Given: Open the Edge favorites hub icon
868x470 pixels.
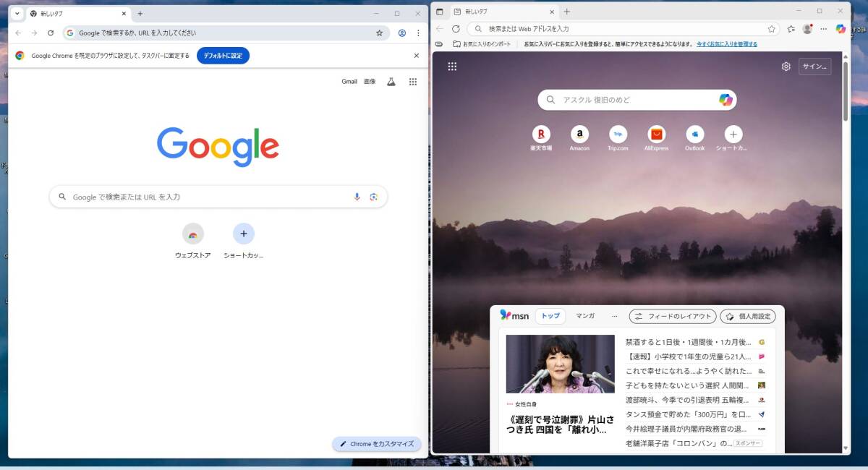Looking at the screenshot, I should point(791,29).
